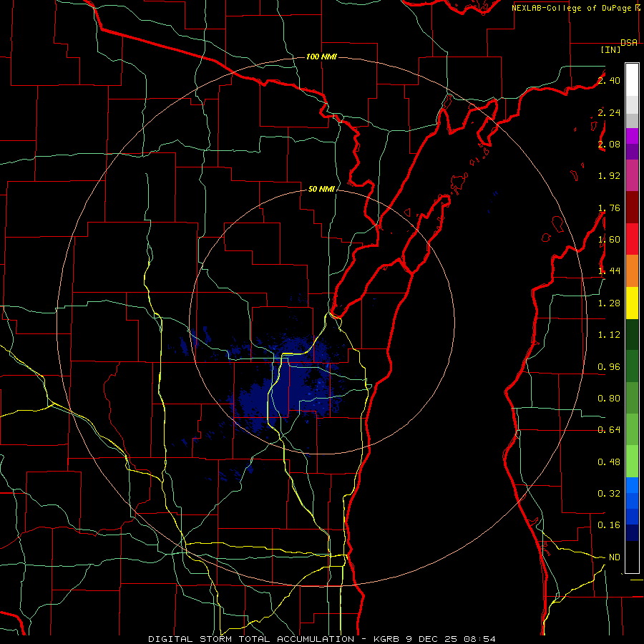Pick the darkest green legend swatch
This screenshot has width=644, height=644.
tap(632, 335)
